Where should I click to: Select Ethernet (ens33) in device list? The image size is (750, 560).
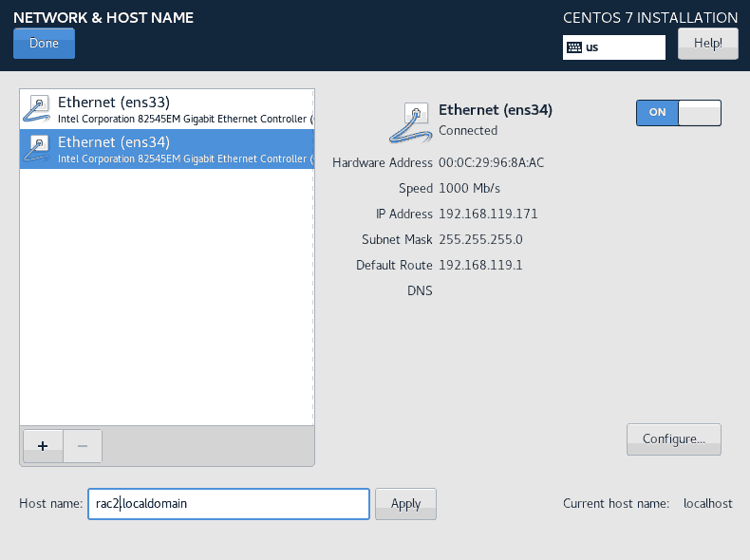pyautogui.click(x=167, y=109)
